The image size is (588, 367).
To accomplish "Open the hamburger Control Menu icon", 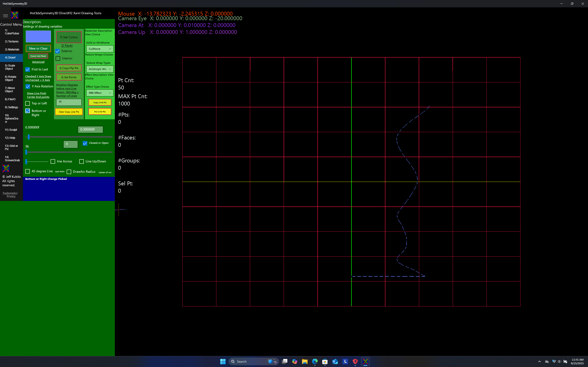I will [x=5, y=15].
